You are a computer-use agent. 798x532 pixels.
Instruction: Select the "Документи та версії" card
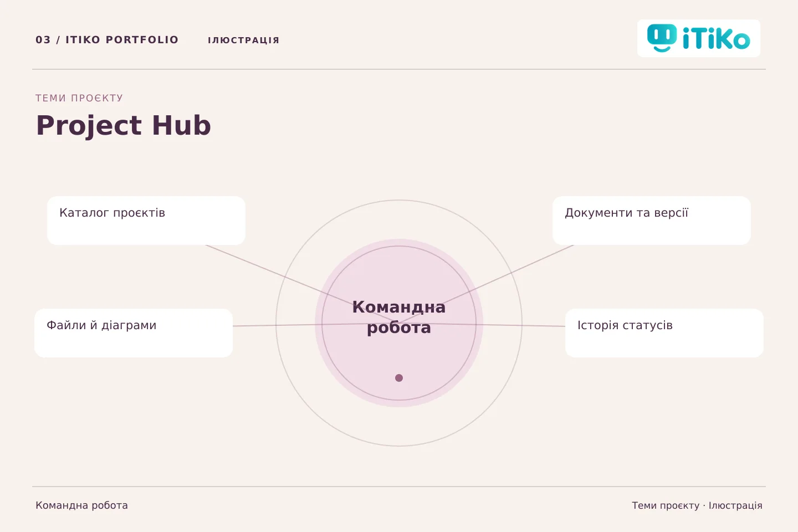(x=652, y=221)
